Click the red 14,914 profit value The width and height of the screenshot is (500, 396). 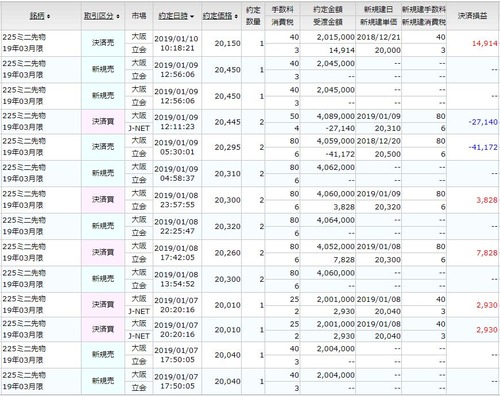pos(485,43)
